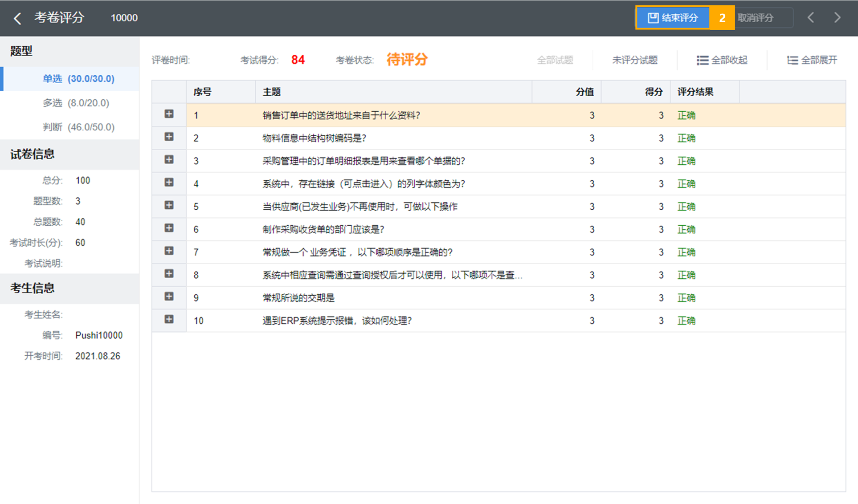Click the header paper number 10000
This screenshot has height=504, width=858.
pyautogui.click(x=124, y=18)
